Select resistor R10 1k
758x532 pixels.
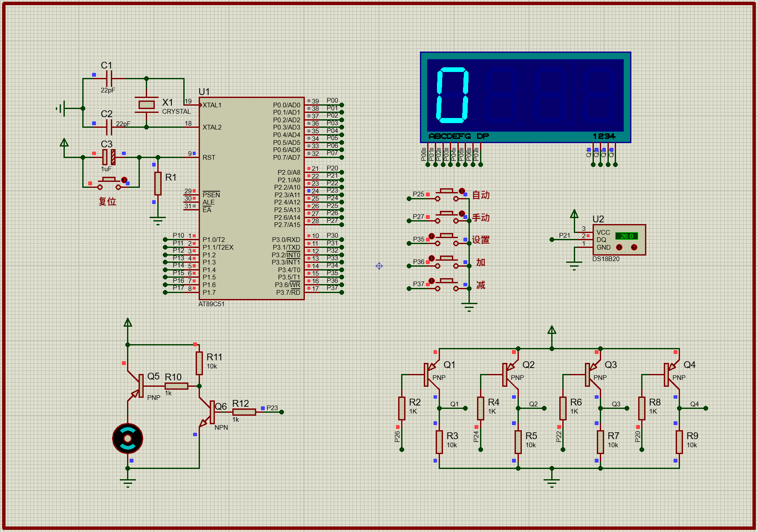pyautogui.click(x=176, y=386)
